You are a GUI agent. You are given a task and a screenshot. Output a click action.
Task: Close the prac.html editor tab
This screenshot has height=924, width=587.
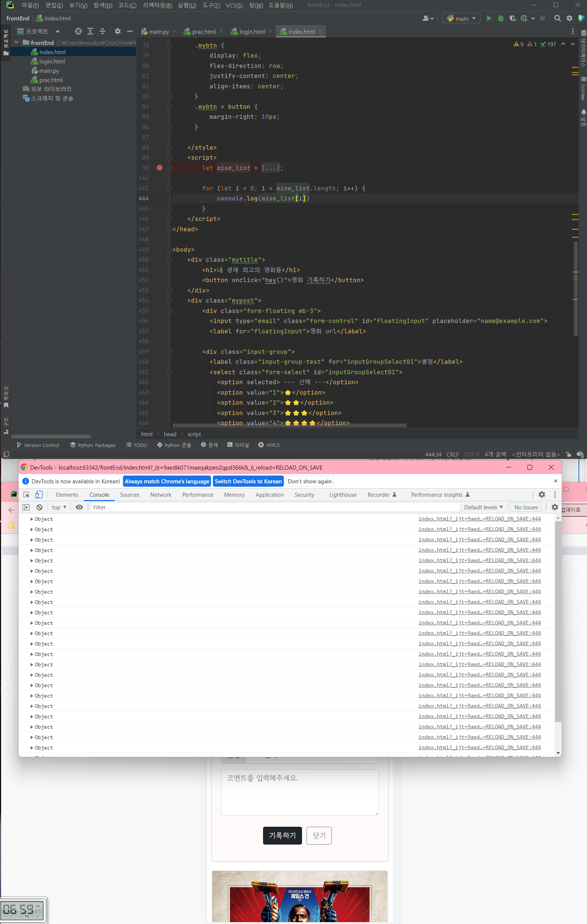coord(221,32)
